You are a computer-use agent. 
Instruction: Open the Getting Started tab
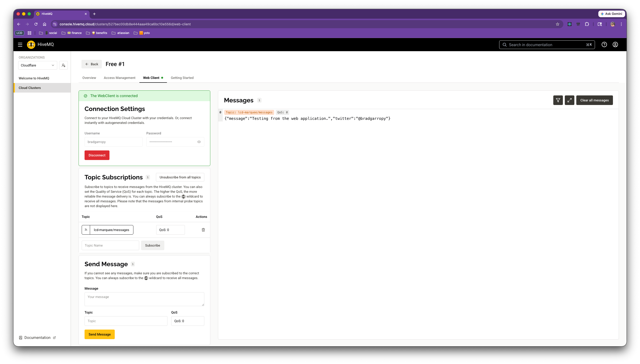point(182,78)
